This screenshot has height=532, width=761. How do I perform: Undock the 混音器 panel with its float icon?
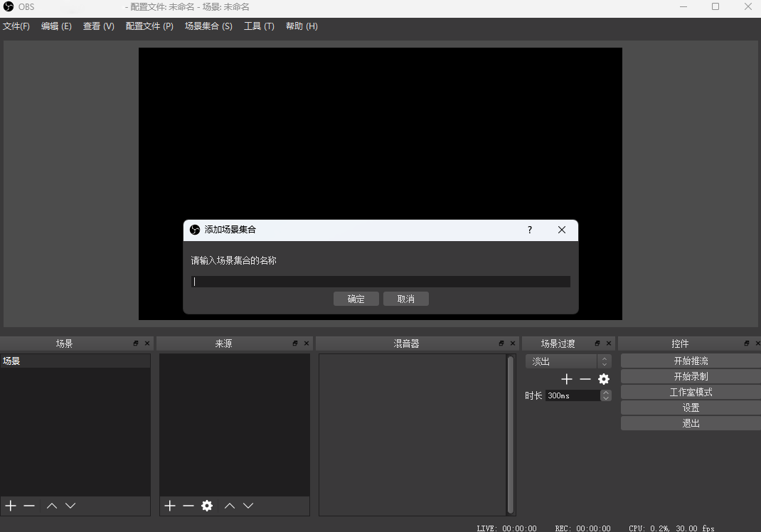[x=501, y=343]
